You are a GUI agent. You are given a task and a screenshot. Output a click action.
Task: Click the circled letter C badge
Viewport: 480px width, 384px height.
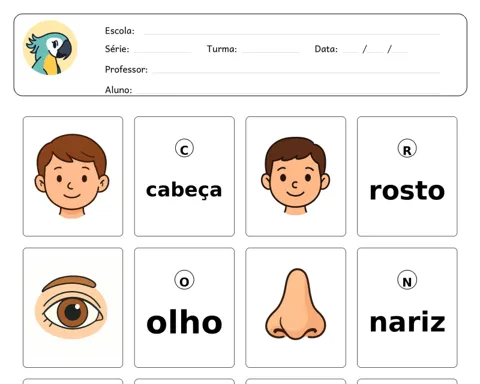coord(184,149)
